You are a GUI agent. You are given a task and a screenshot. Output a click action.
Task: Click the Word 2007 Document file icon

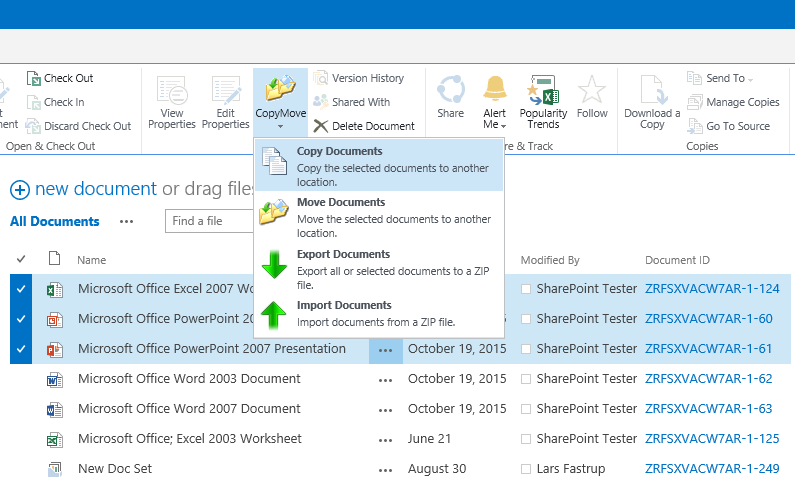(55, 409)
